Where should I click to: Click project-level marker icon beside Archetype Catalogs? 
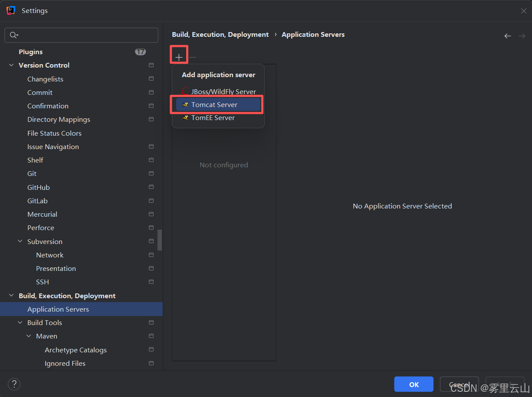pos(151,350)
